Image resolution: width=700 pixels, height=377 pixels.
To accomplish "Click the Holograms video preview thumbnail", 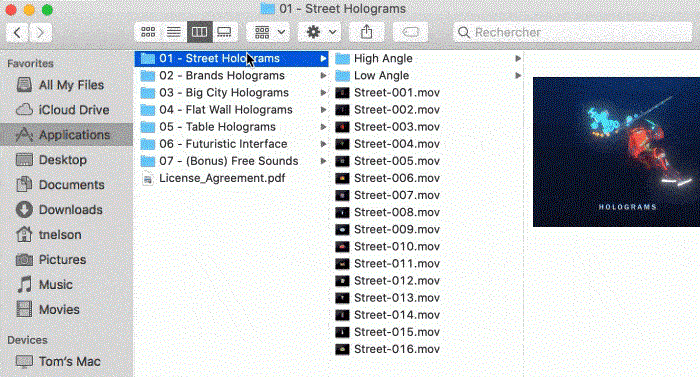I will pos(616,152).
